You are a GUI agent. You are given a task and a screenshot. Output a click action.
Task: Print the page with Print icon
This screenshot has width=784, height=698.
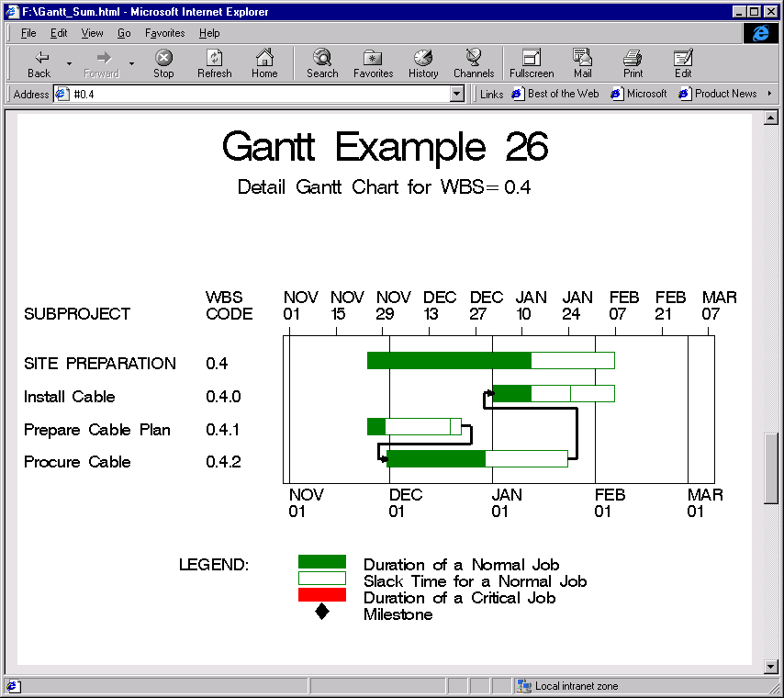[633, 63]
